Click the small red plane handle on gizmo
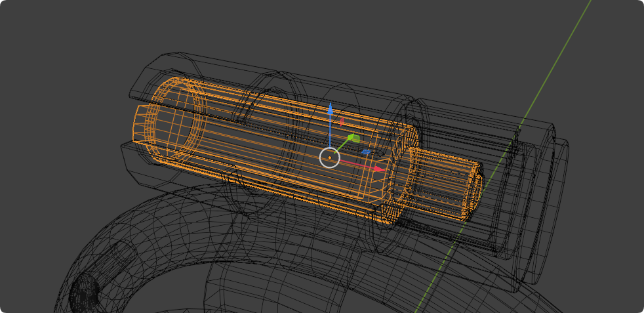Viewport: 644px width, 313px height. 341,121
